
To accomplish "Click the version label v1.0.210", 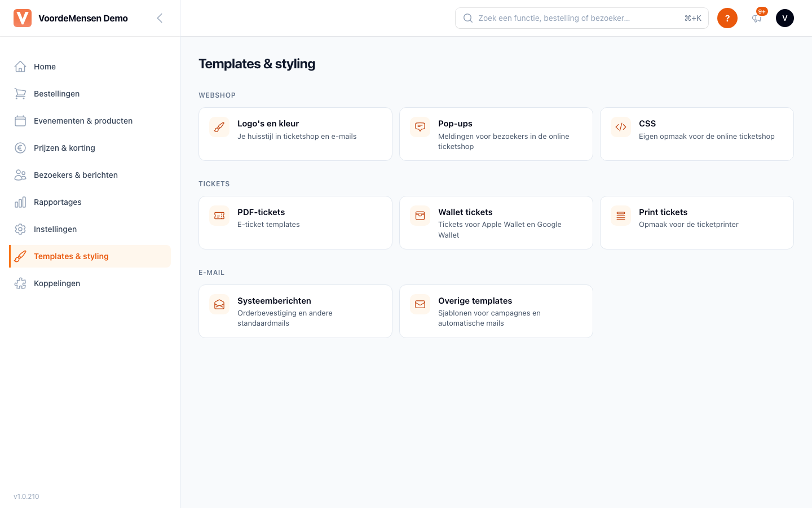I will point(27,497).
